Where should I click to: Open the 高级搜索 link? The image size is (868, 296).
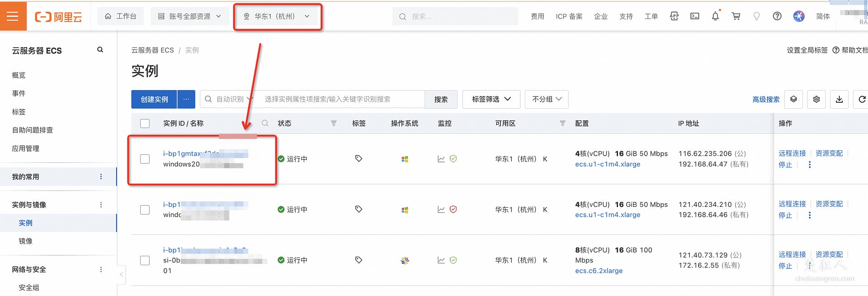click(766, 99)
